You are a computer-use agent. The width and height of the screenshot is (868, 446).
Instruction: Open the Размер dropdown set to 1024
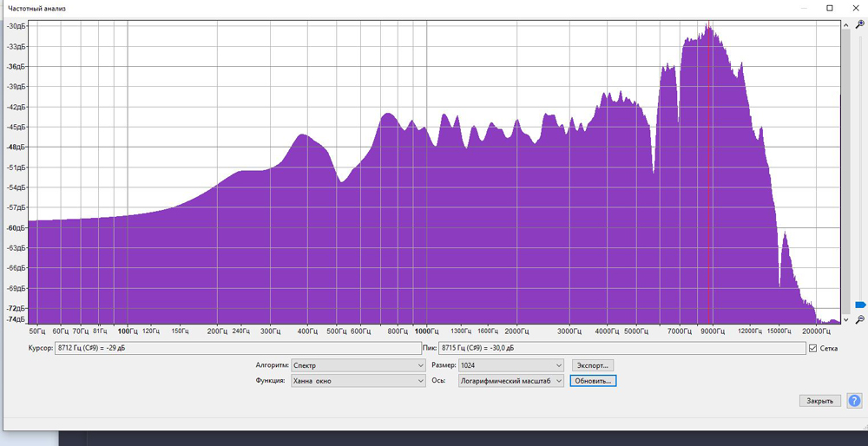pyautogui.click(x=511, y=366)
